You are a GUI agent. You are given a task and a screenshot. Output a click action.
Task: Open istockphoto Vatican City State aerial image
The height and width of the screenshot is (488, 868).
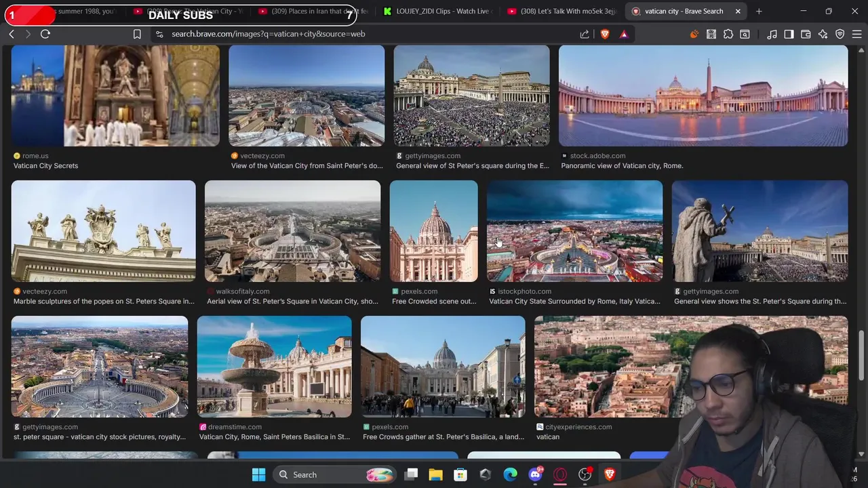[x=574, y=231]
